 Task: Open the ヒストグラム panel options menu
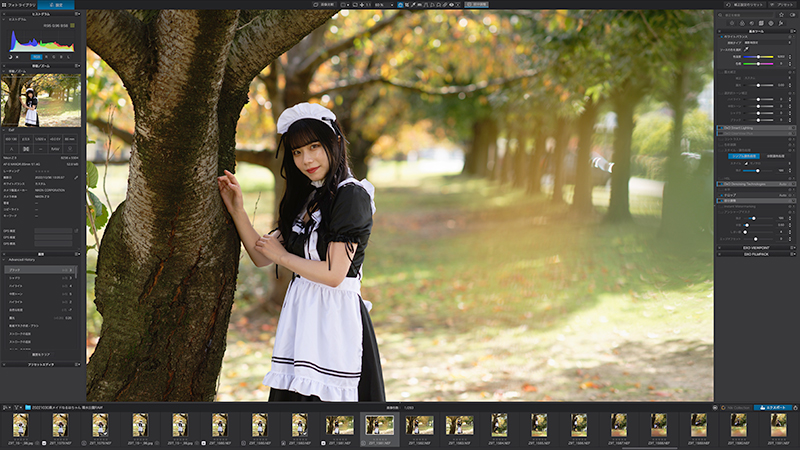(78, 14)
